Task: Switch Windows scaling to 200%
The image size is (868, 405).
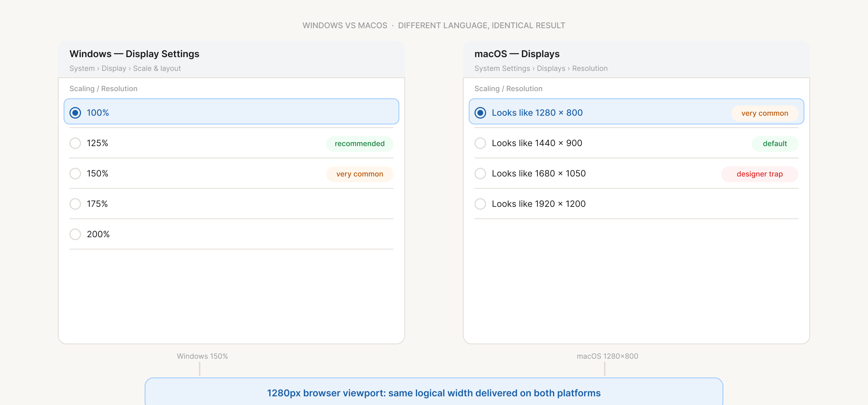Action: point(75,234)
